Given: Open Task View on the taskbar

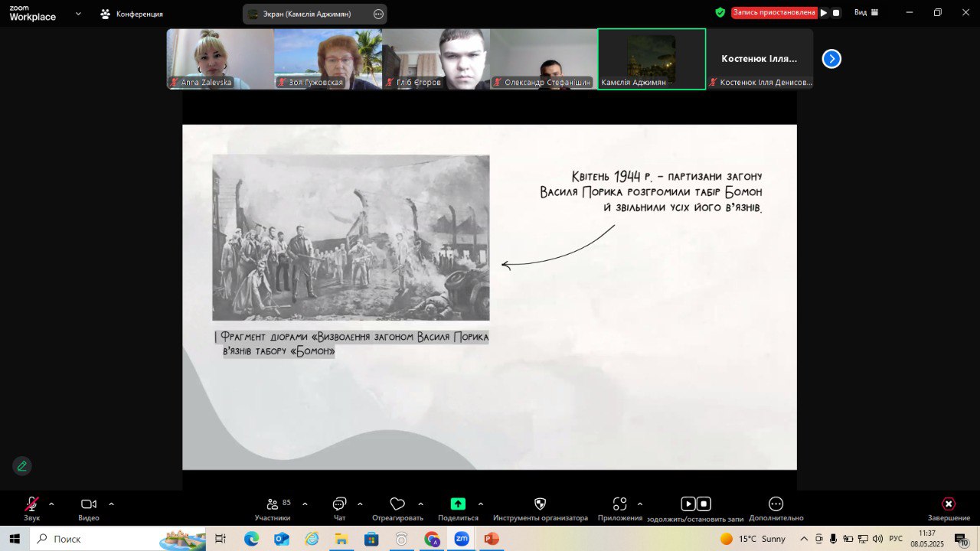Looking at the screenshot, I should coord(220,539).
